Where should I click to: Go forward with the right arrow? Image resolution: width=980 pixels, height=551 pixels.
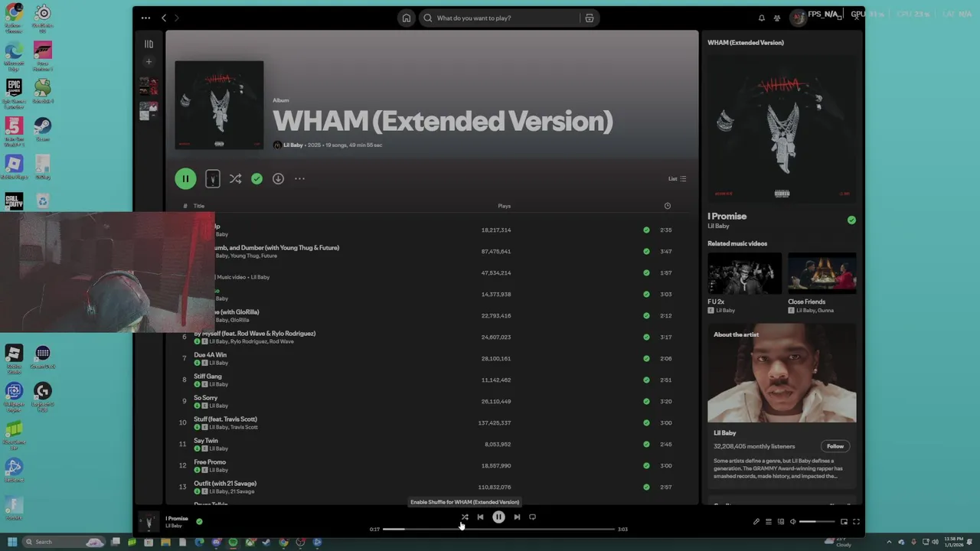(x=176, y=18)
